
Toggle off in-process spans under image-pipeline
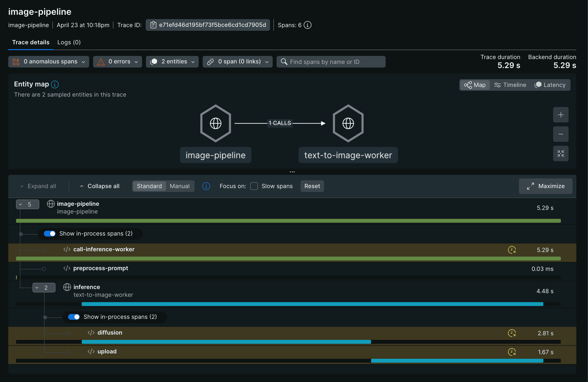pos(50,233)
